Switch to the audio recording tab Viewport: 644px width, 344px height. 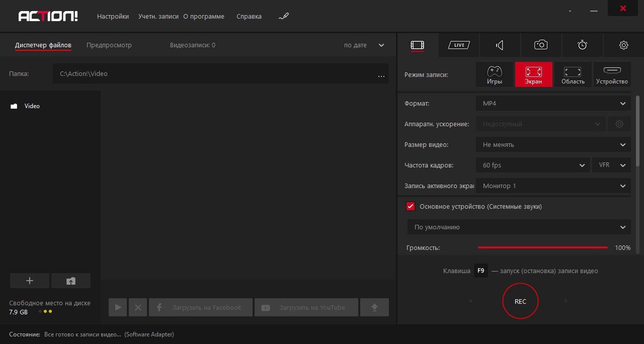(500, 45)
